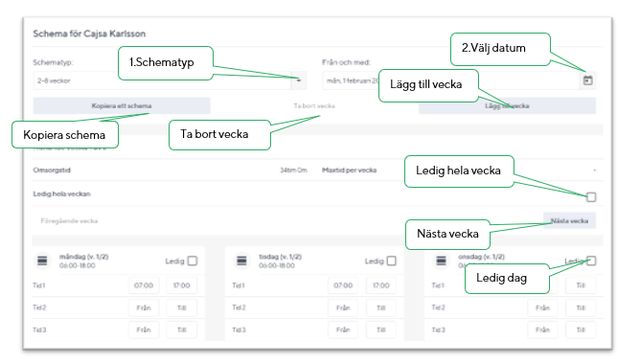This screenshot has width=640, height=364.
Task: Tick the Ledig hela veckan checkbox
Action: pyautogui.click(x=591, y=197)
